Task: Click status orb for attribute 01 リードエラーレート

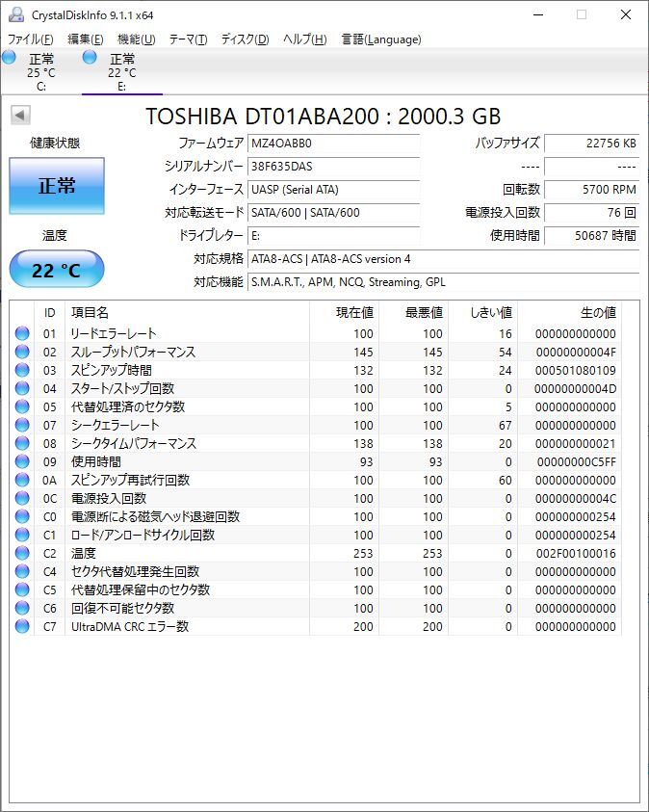Action: pyautogui.click(x=22, y=333)
